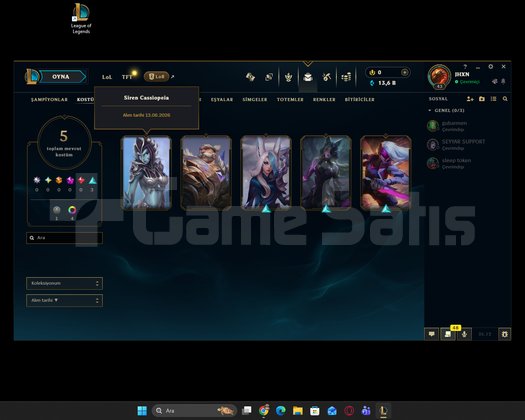Image resolution: width=525 pixels, height=420 pixels.
Task: Open the Profile emblem icon in navbar
Action: (288, 77)
